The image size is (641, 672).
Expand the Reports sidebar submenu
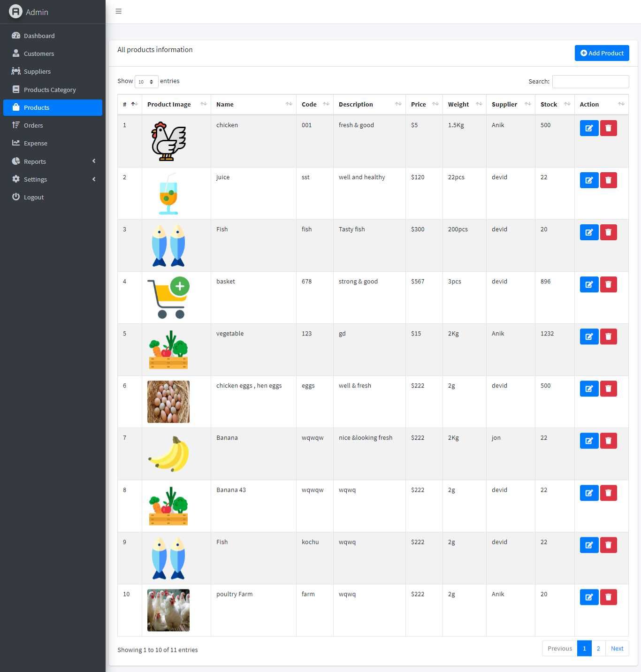coord(53,161)
